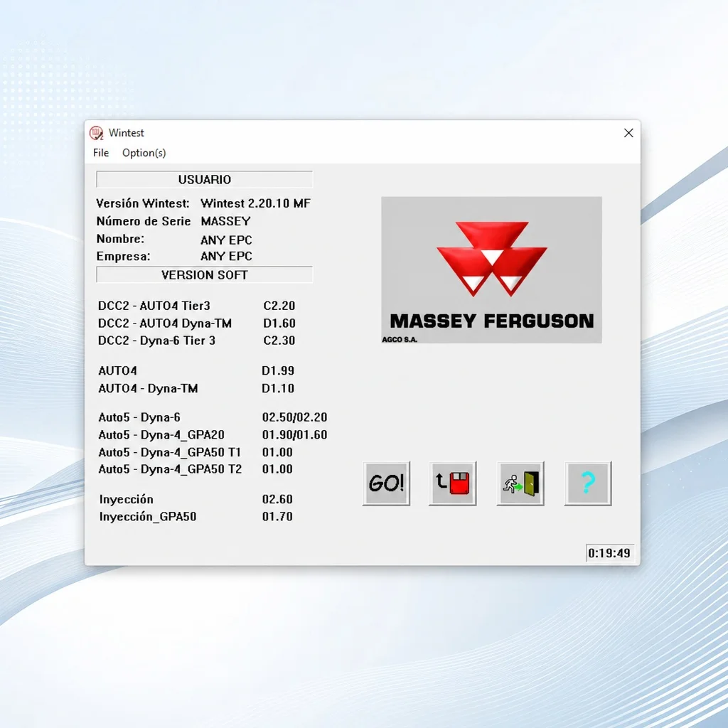Viewport: 728px width, 728px height.
Task: Click '01.00' value in the GPA50 T1 row
Action: click(x=277, y=452)
